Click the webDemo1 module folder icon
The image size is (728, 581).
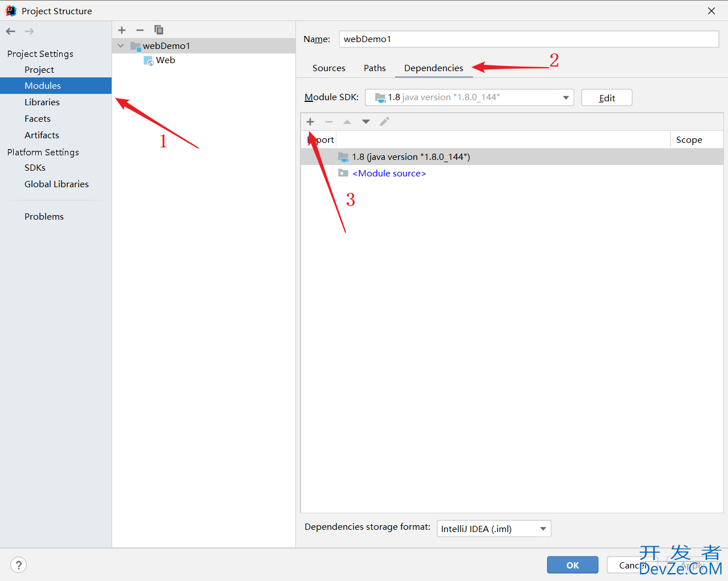[x=135, y=46]
